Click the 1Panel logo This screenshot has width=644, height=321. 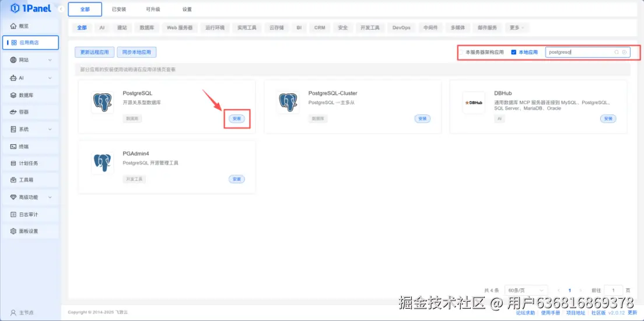pyautogui.click(x=31, y=8)
